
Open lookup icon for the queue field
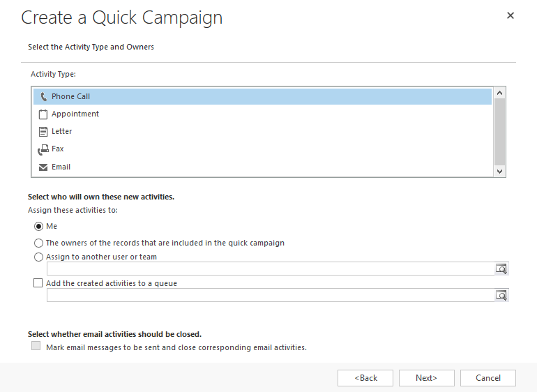point(501,295)
